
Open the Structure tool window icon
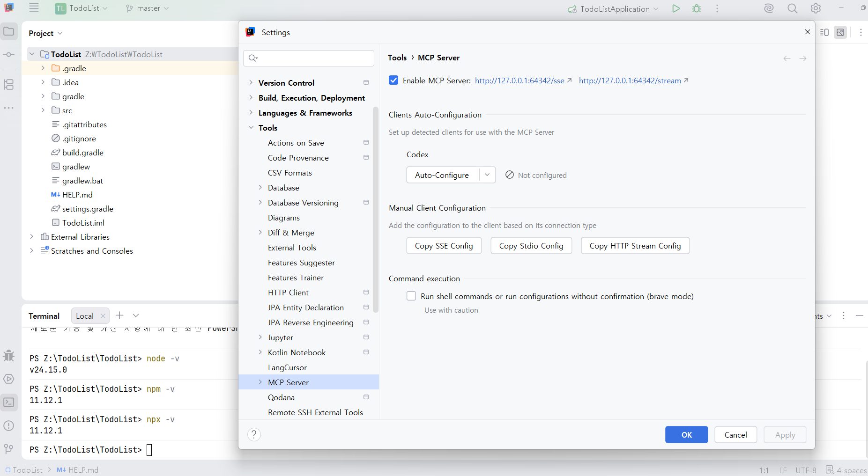click(9, 85)
